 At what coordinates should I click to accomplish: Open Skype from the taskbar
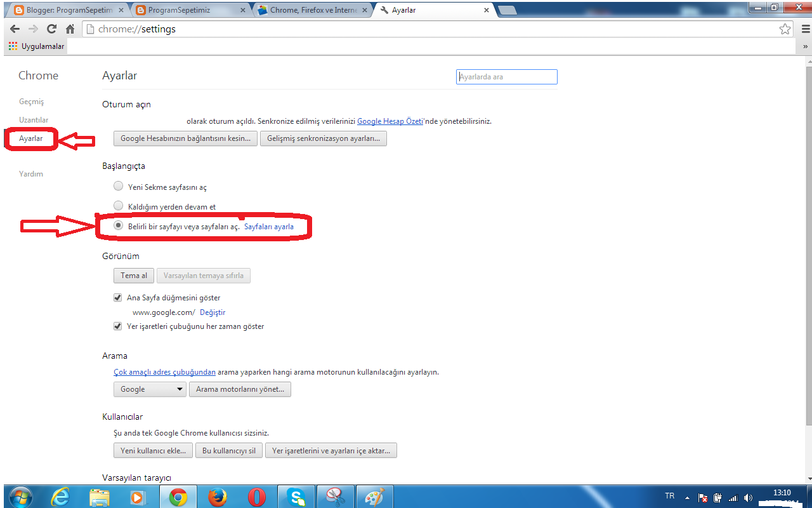click(x=296, y=497)
